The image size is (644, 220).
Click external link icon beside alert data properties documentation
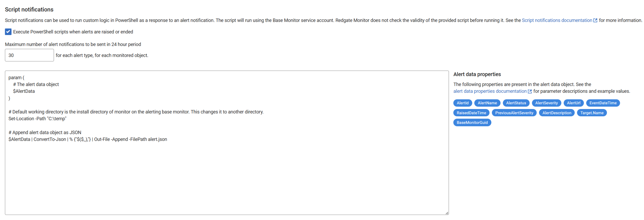530,91
